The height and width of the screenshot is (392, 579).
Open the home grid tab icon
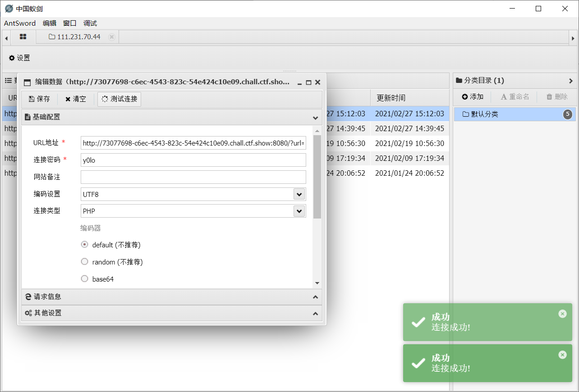[23, 37]
